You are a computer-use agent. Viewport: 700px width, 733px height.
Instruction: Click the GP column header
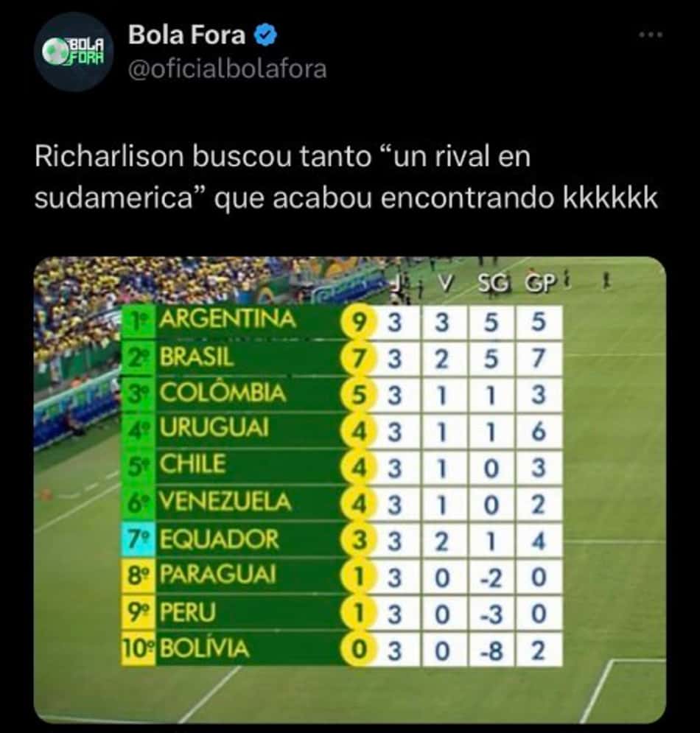coord(540,283)
